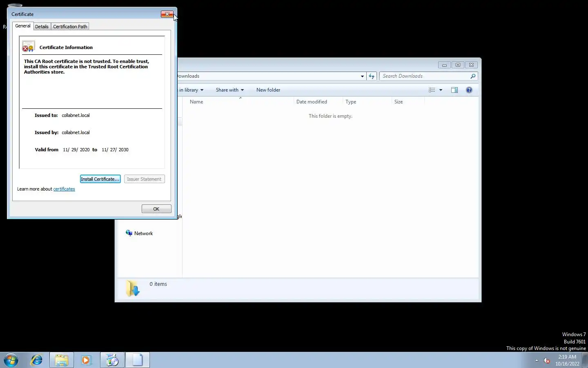Click the refresh address bar button
Screen dimensions: 588x368
click(x=372, y=76)
